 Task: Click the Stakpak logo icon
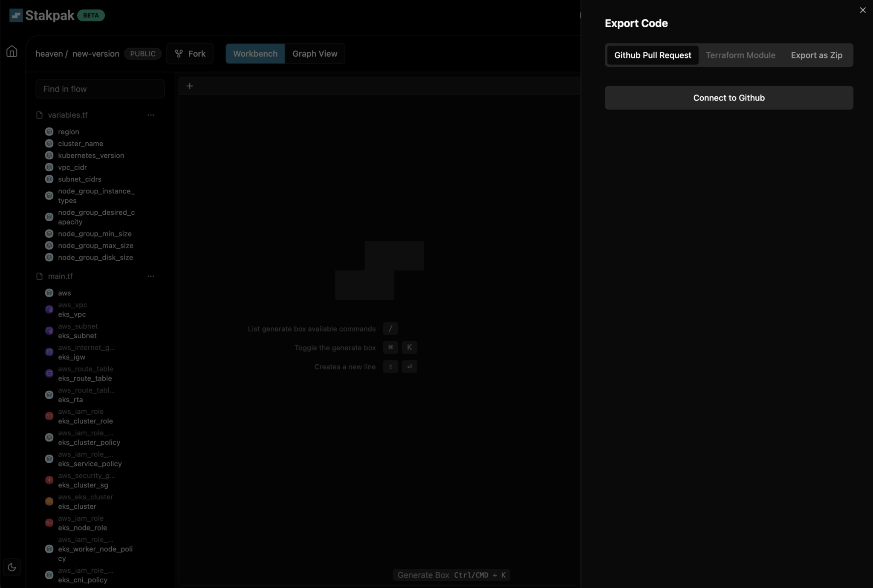pos(16,16)
